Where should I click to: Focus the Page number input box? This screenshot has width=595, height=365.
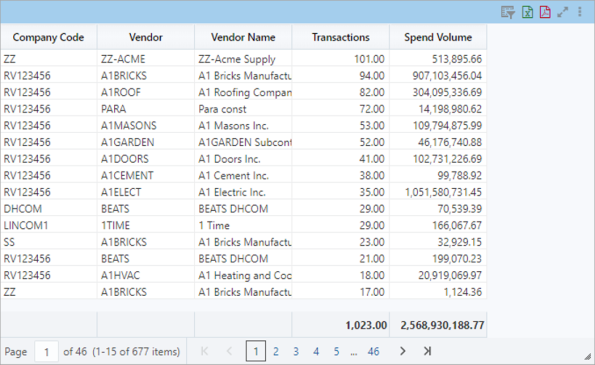46,352
